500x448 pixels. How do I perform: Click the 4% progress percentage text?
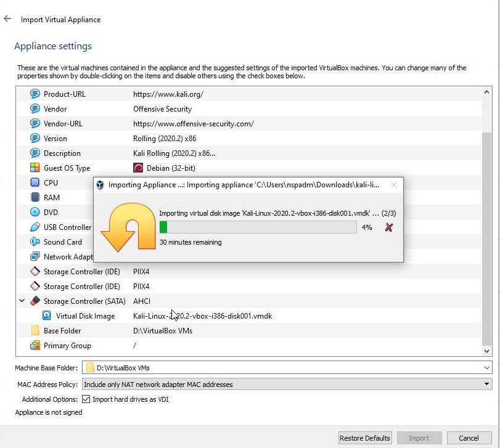(x=367, y=227)
